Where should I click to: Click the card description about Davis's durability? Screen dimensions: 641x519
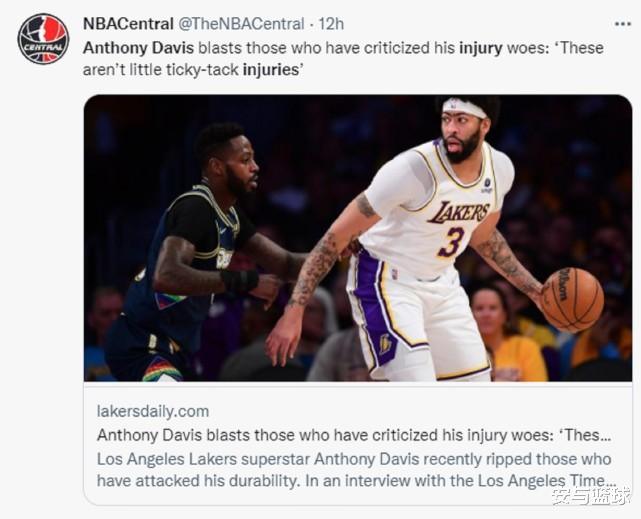(356, 470)
